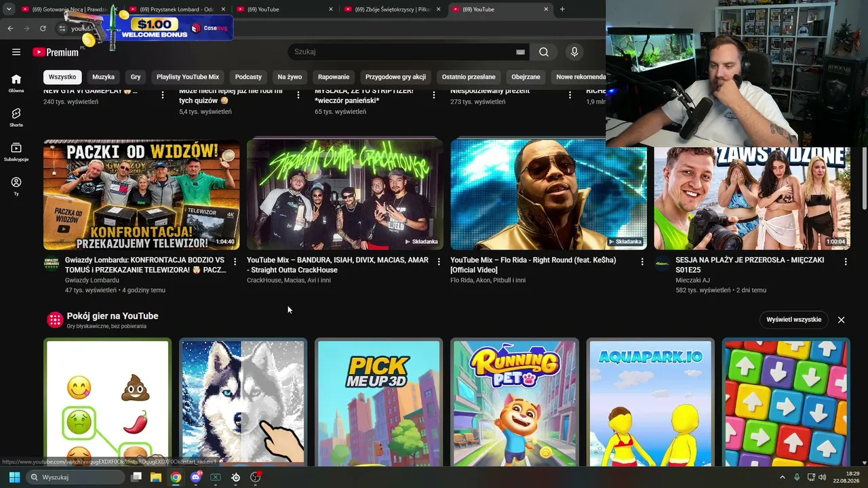Launch the husky pixel coloring game
The height and width of the screenshot is (488, 868).
243,402
